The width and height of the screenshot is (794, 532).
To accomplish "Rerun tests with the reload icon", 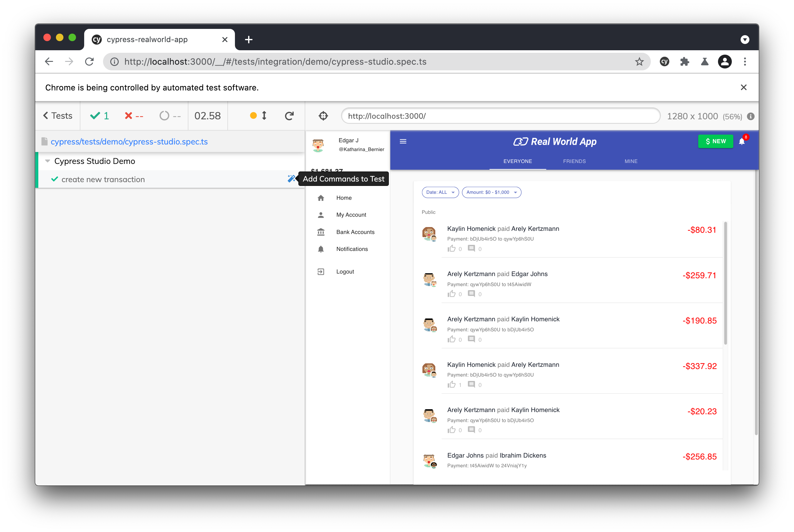I will click(x=289, y=116).
